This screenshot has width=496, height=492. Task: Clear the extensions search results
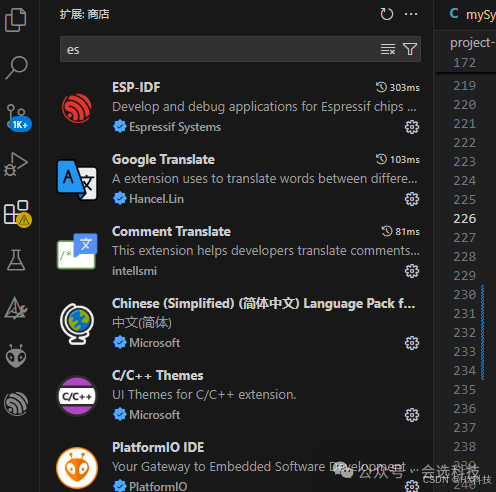click(x=388, y=49)
